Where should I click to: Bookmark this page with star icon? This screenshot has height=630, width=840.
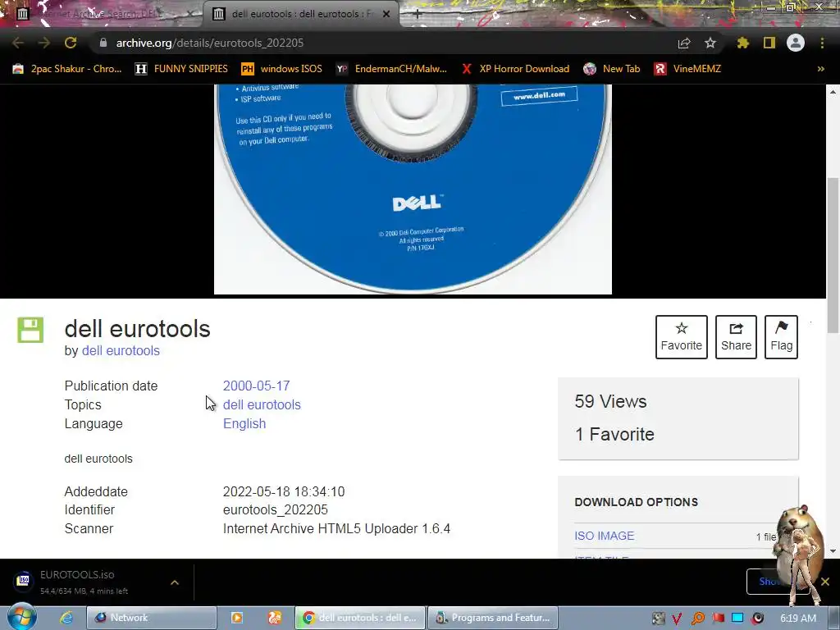tap(710, 43)
